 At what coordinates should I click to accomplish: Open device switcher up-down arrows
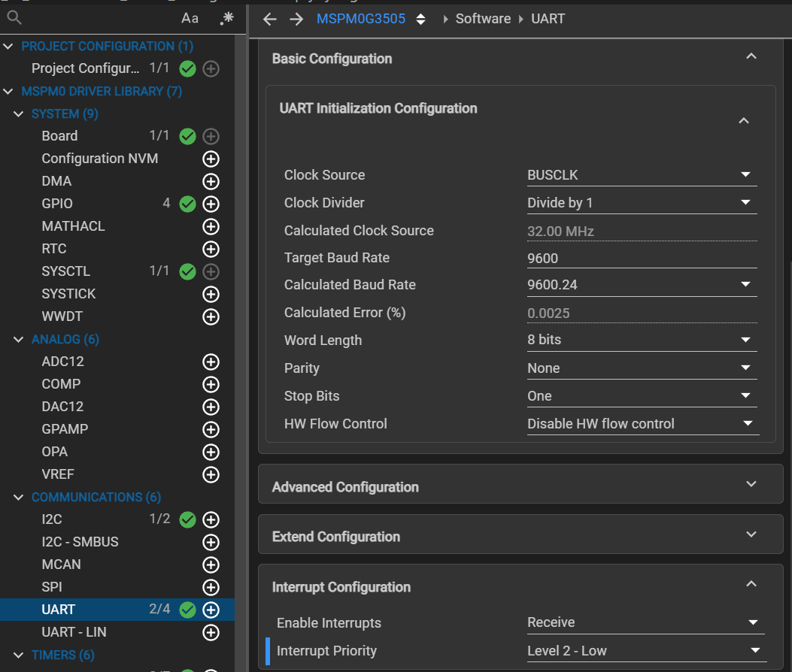[420, 20]
